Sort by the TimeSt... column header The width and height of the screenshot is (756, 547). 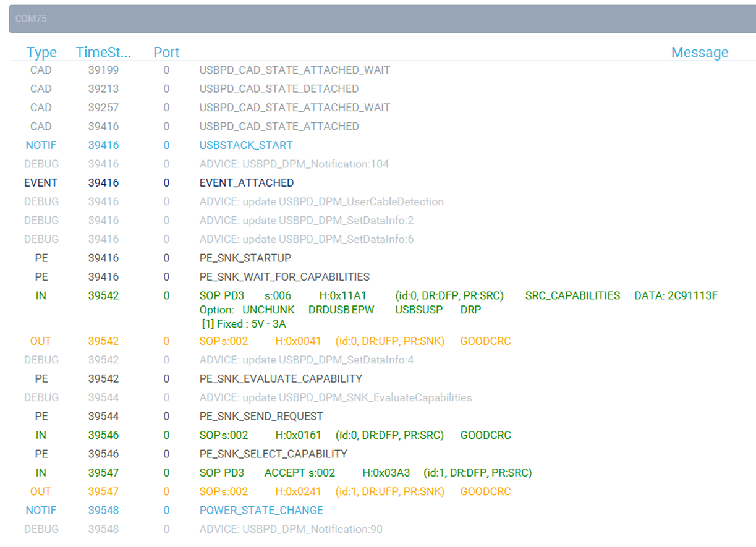coord(103,53)
